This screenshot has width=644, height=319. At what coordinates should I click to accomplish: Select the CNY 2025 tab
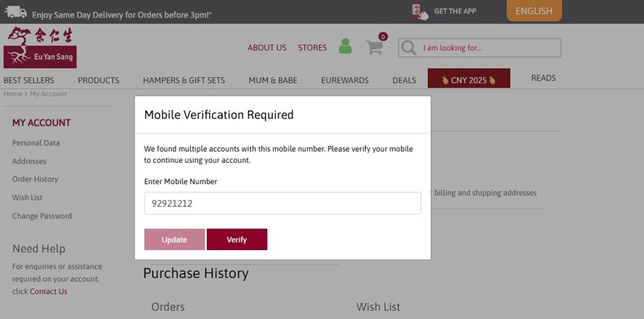pyautogui.click(x=469, y=79)
